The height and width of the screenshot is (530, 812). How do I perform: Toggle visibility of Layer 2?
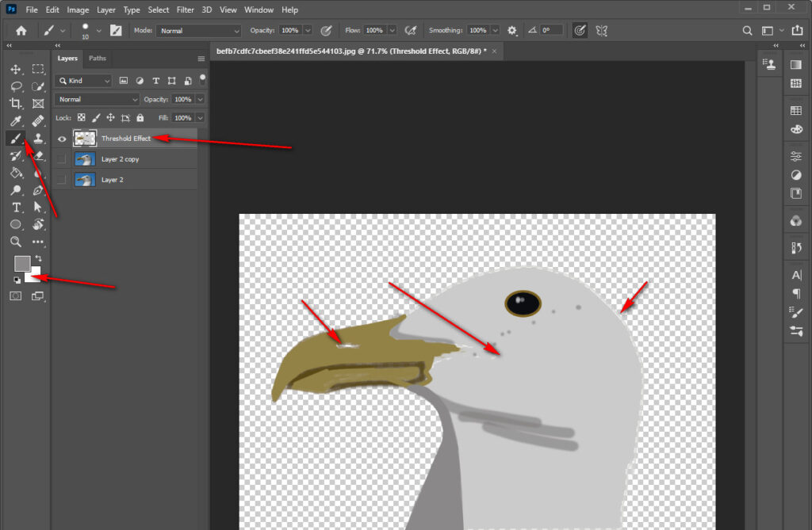point(62,179)
